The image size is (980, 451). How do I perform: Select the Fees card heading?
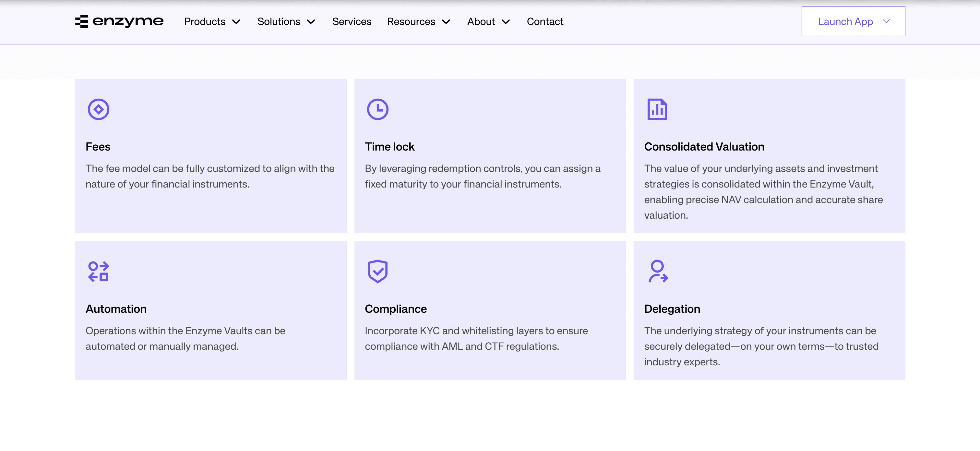click(98, 147)
